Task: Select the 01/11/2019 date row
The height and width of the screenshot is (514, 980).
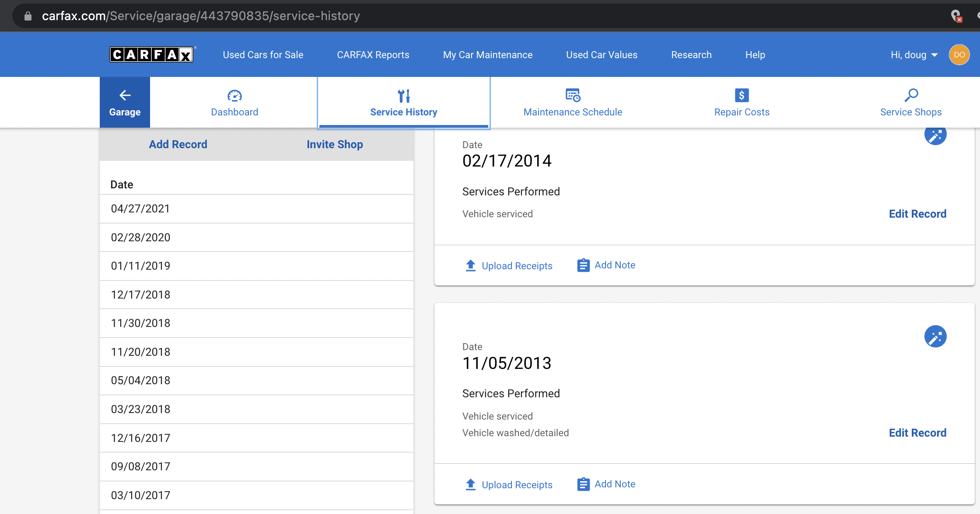Action: [x=257, y=266]
